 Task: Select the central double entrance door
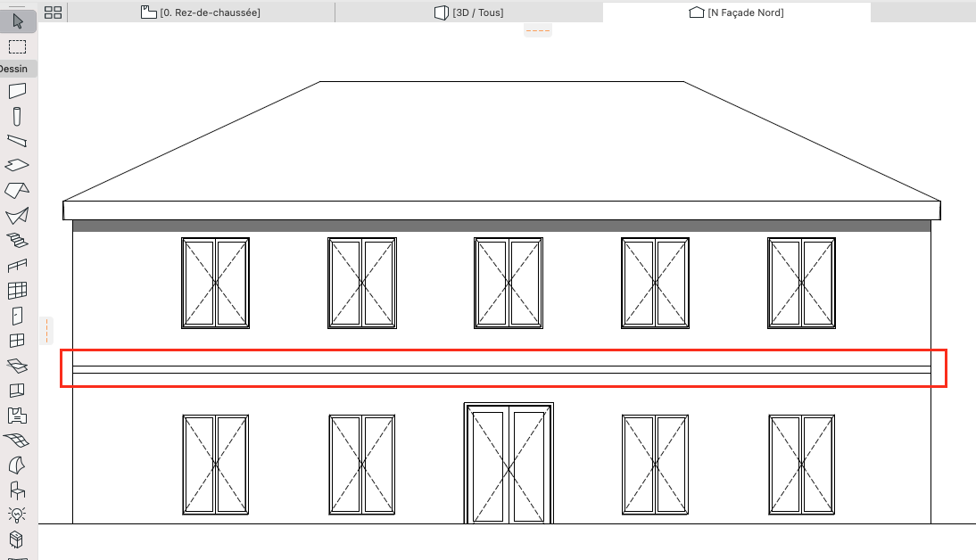[509, 464]
